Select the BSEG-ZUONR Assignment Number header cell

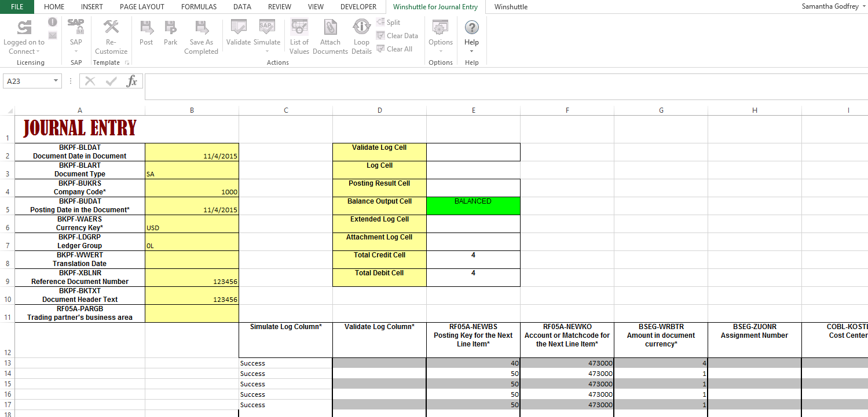755,340
